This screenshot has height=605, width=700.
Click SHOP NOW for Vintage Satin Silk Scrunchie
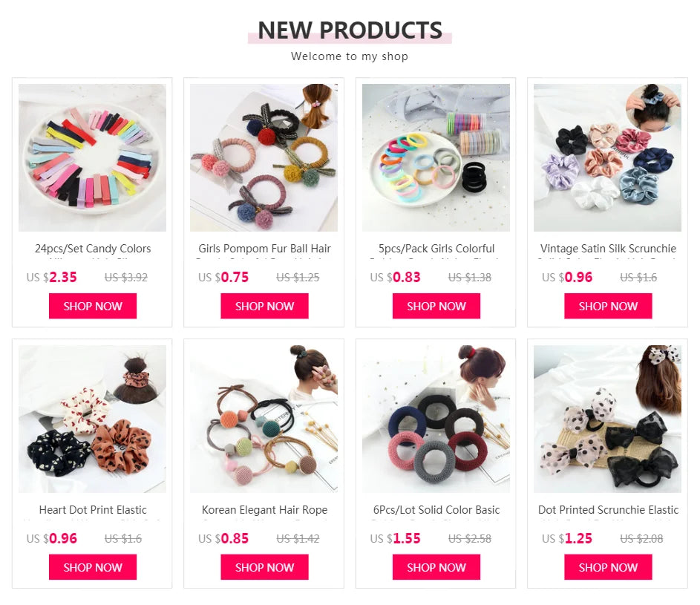click(x=608, y=306)
